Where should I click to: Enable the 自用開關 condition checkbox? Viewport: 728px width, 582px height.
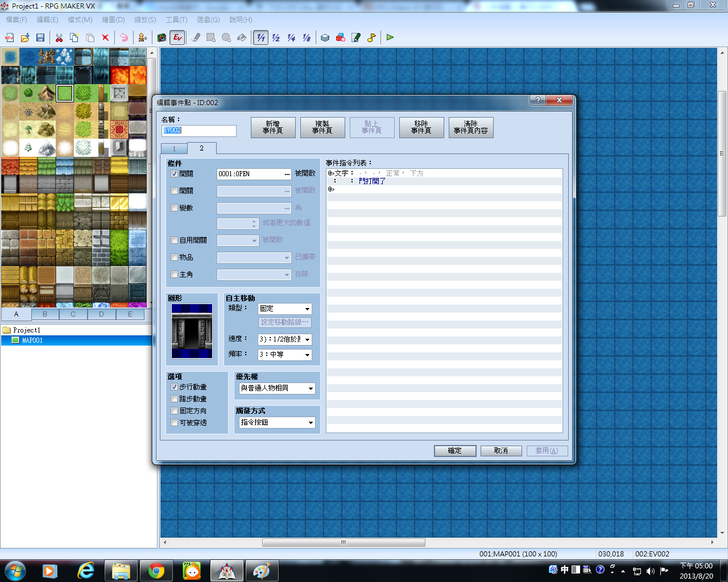point(175,240)
